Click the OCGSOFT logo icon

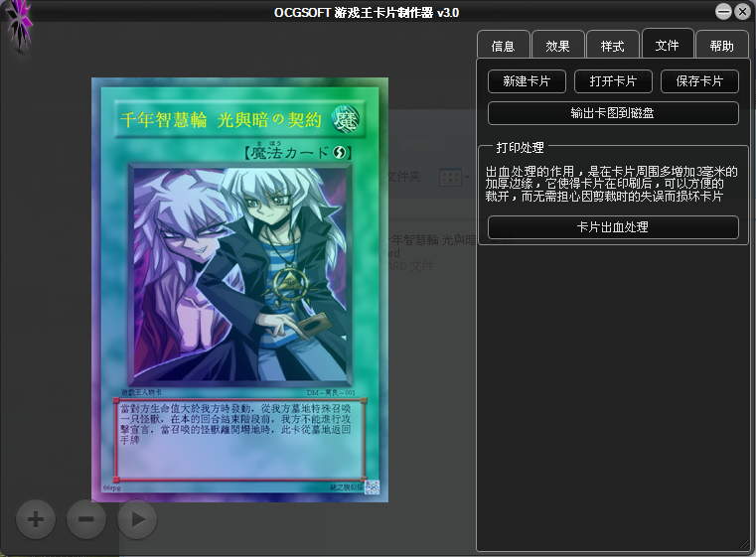tap(19, 24)
